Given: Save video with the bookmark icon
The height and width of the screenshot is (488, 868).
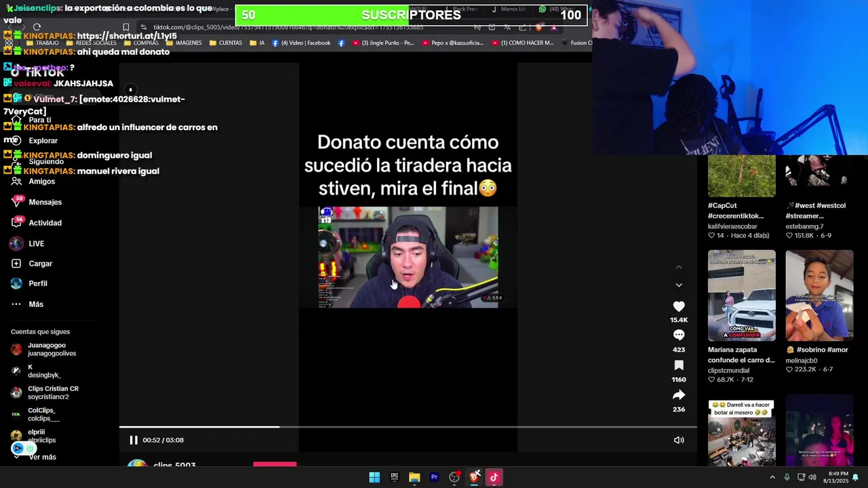Looking at the screenshot, I should point(679,365).
